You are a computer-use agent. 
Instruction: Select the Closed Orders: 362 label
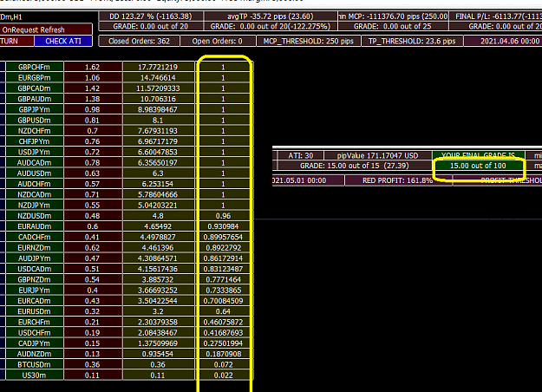[139, 41]
